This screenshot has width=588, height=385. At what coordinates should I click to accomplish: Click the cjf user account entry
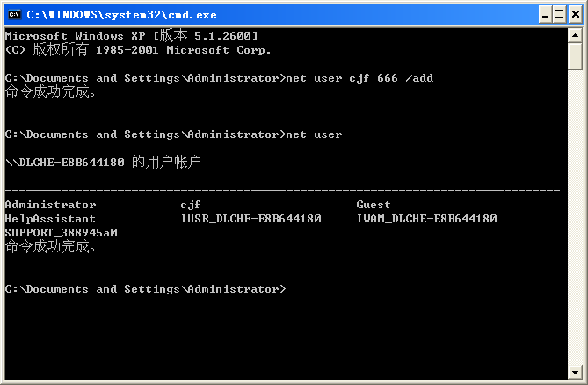tap(191, 205)
